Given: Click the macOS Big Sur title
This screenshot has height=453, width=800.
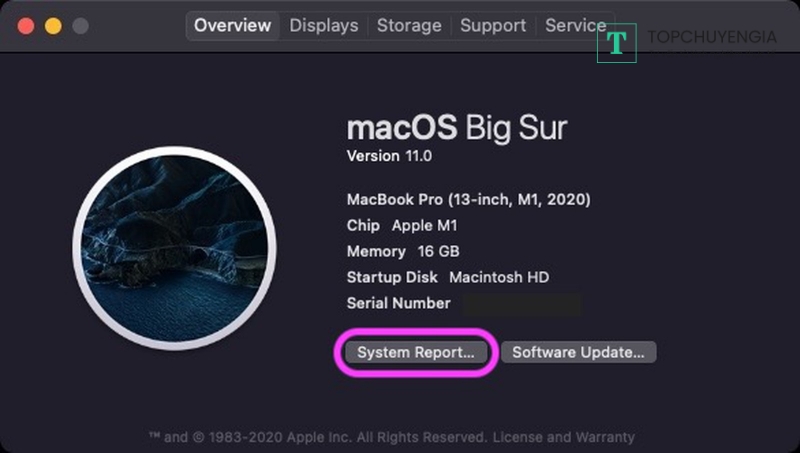Looking at the screenshot, I should pyautogui.click(x=456, y=128).
